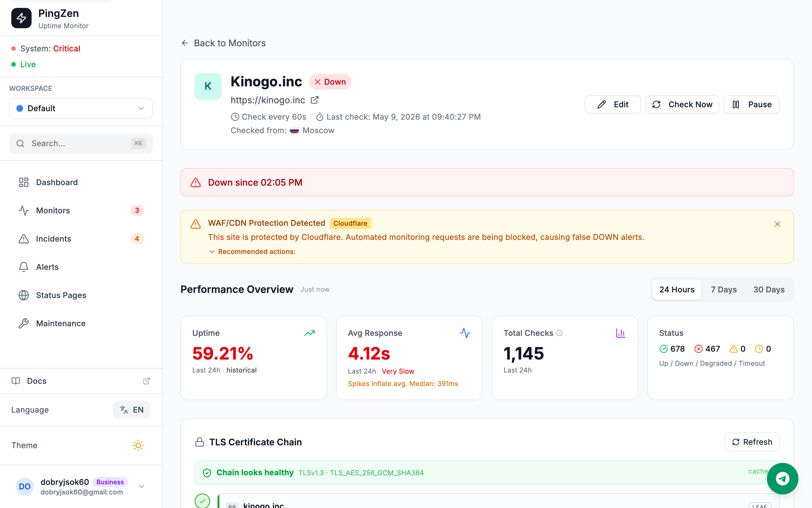Viewport: 812px width, 508px height.
Task: Click the red Down status count icon
Action: pos(698,349)
